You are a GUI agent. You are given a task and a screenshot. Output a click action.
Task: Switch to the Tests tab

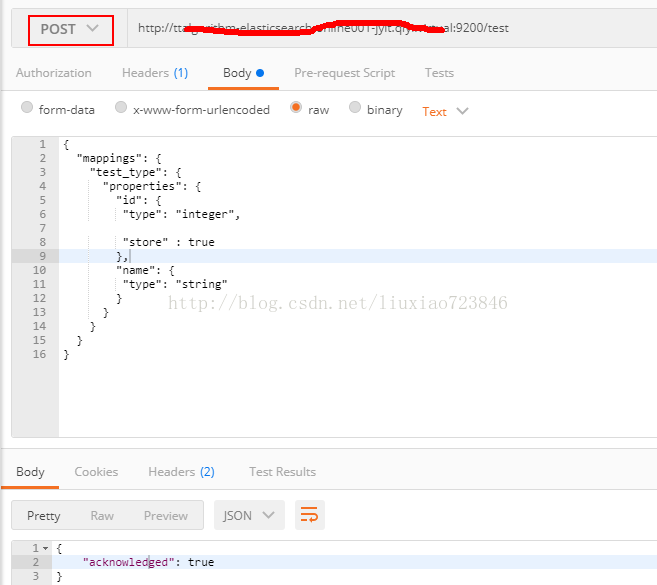tap(439, 73)
